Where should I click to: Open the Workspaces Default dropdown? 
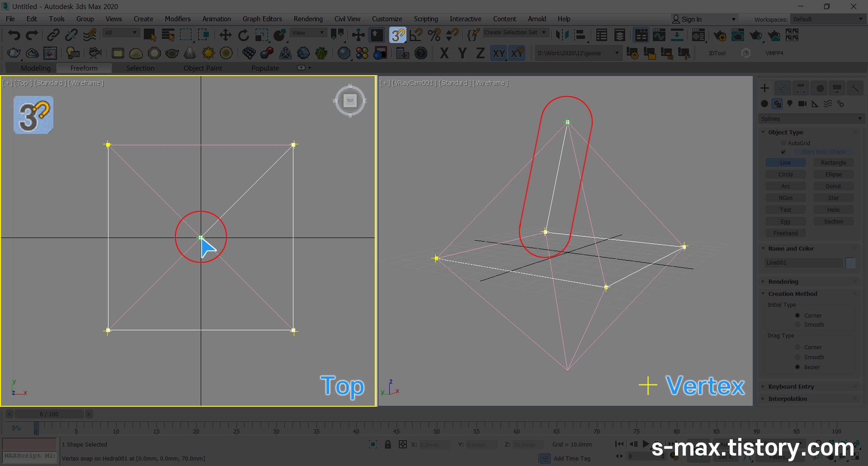click(827, 19)
